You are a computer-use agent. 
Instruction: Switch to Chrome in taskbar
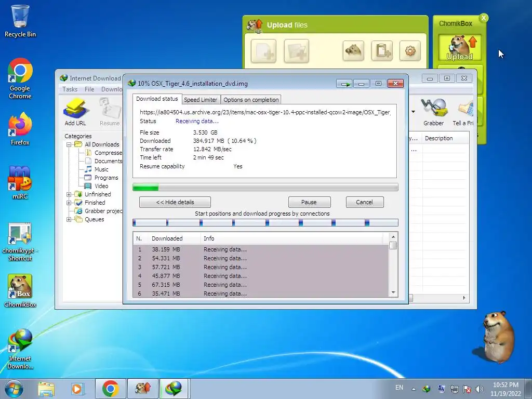coord(110,389)
